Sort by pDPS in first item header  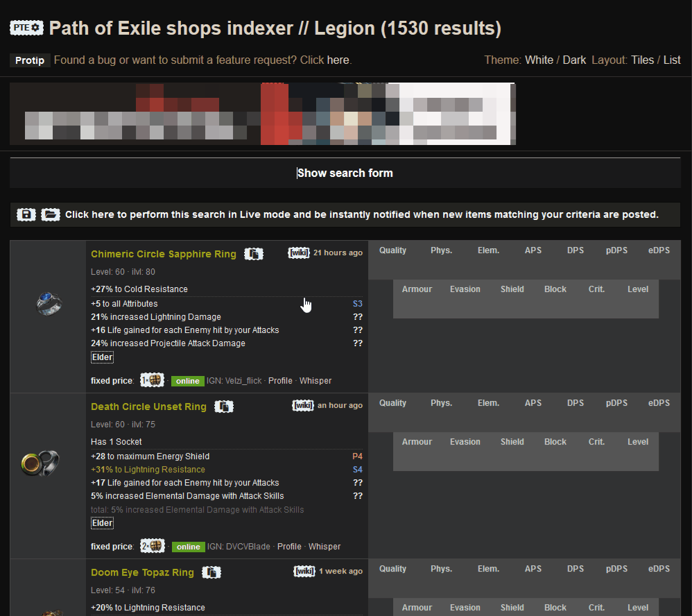pyautogui.click(x=616, y=250)
